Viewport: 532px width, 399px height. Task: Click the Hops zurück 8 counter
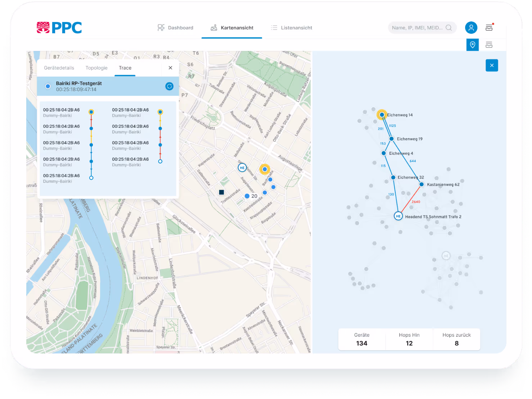point(457,339)
